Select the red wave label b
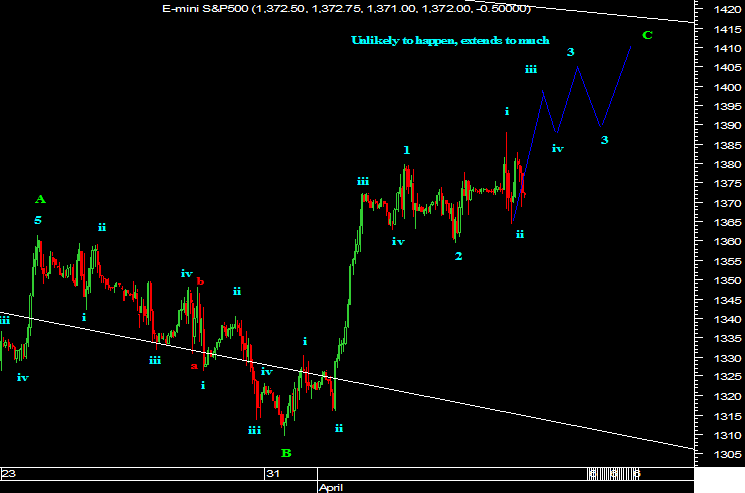Image resolution: width=745 pixels, height=493 pixels. (201, 281)
